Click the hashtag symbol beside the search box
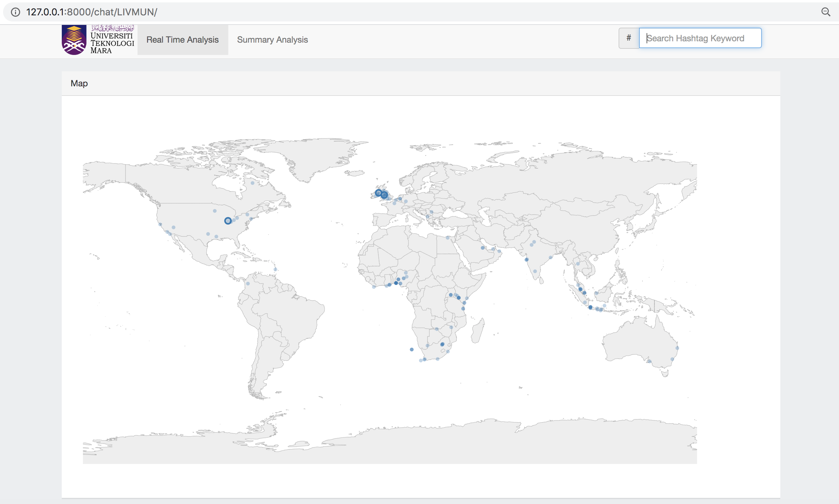839x504 pixels. coord(628,38)
